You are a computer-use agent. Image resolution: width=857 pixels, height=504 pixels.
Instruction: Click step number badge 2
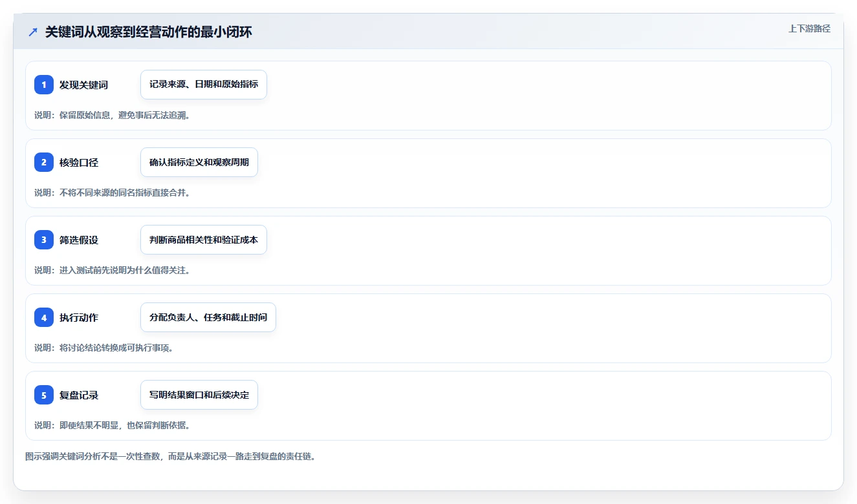[44, 162]
